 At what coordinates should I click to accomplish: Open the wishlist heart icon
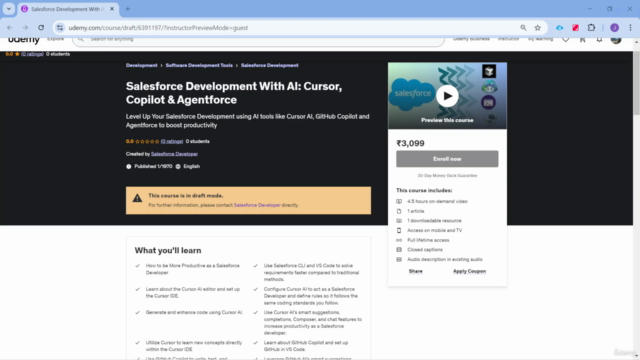pos(565,40)
